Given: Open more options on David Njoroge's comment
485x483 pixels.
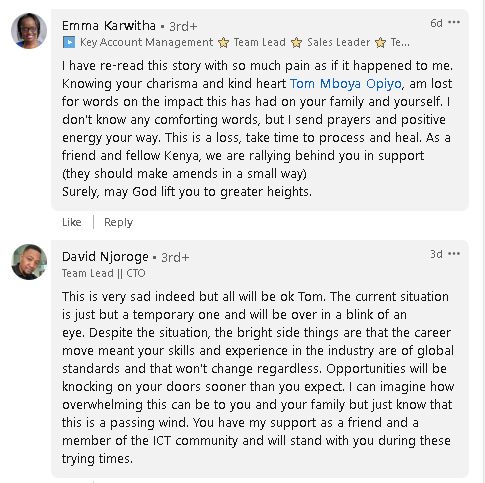Looking at the screenshot, I should point(454,254).
